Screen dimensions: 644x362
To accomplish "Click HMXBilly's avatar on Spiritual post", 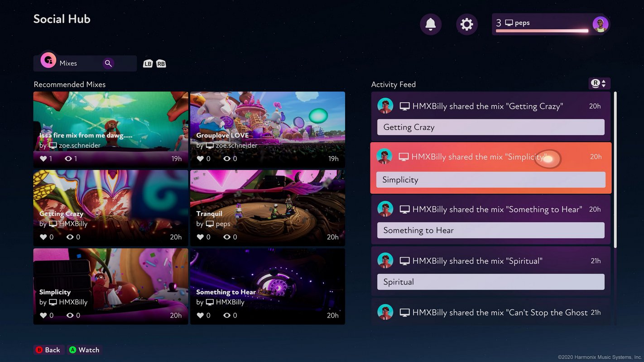I will 385,261.
